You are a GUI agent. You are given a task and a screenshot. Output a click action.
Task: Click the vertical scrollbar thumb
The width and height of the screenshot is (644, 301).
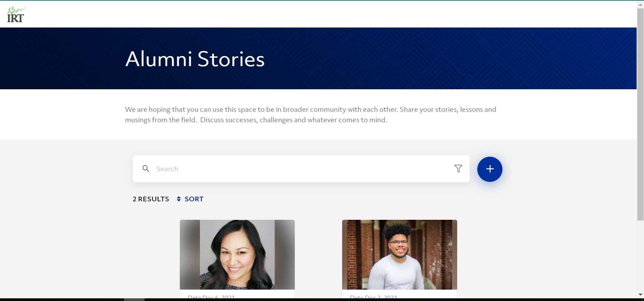coord(640,114)
